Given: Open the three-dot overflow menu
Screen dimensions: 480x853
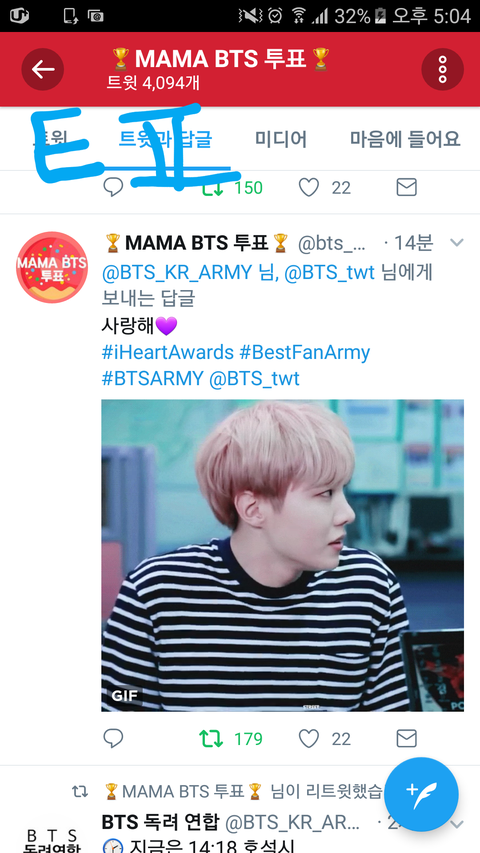Looking at the screenshot, I should click(x=442, y=69).
